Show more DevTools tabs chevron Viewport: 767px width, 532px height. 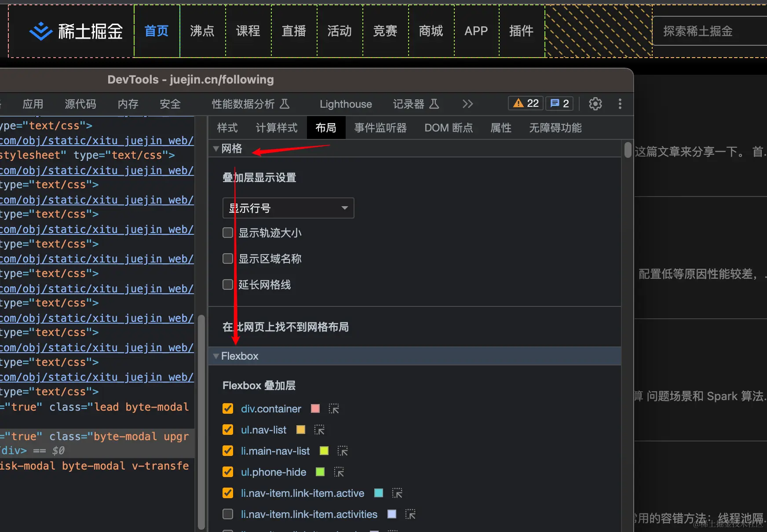(x=468, y=104)
